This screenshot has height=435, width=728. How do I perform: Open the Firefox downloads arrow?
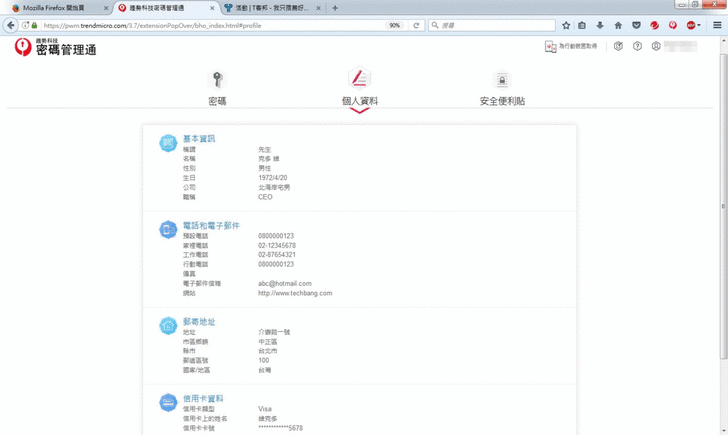600,26
